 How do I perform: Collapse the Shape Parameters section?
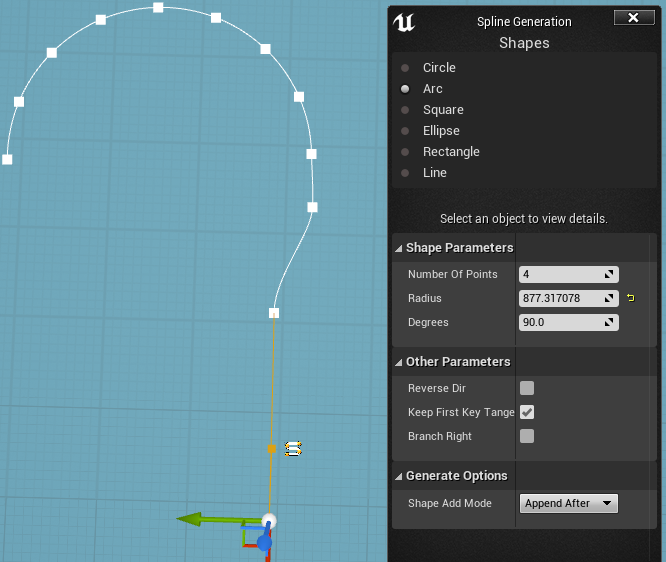tap(398, 249)
